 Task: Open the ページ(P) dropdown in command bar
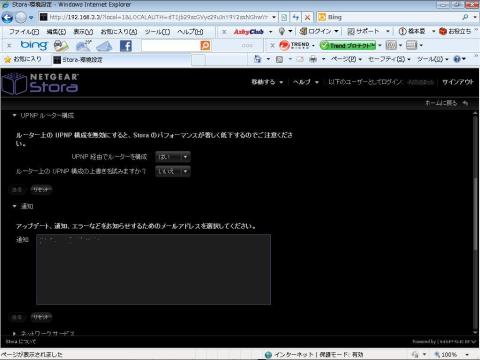coord(346,59)
